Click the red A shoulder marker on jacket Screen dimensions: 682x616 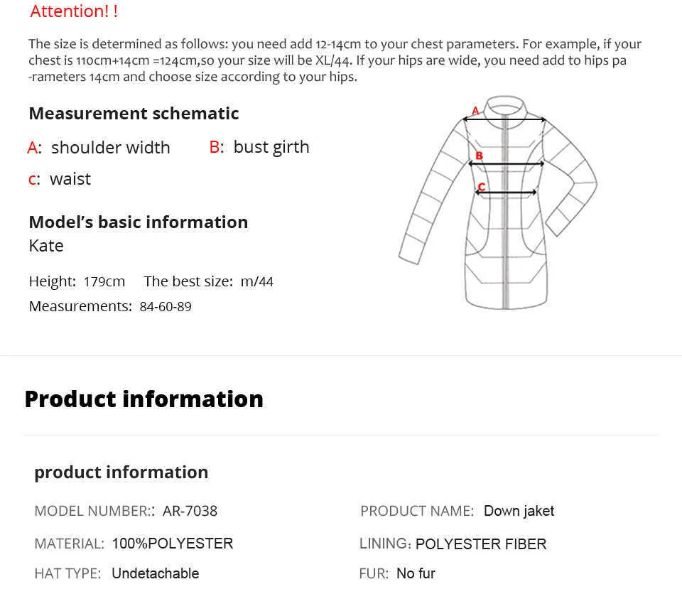(x=475, y=111)
